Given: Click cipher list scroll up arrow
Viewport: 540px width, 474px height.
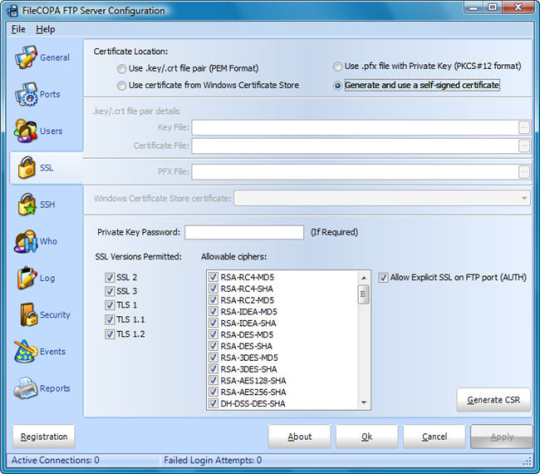Looking at the screenshot, I should point(364,277).
